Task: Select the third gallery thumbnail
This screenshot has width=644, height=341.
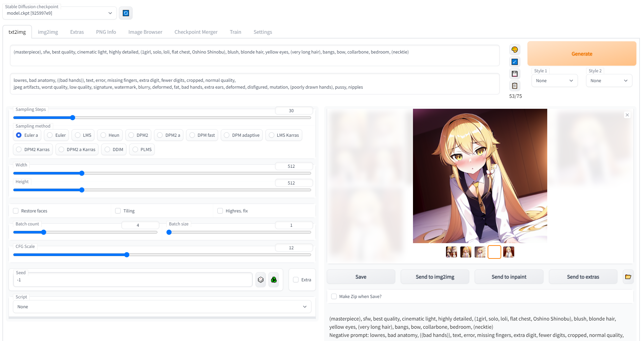Action: coord(480,252)
